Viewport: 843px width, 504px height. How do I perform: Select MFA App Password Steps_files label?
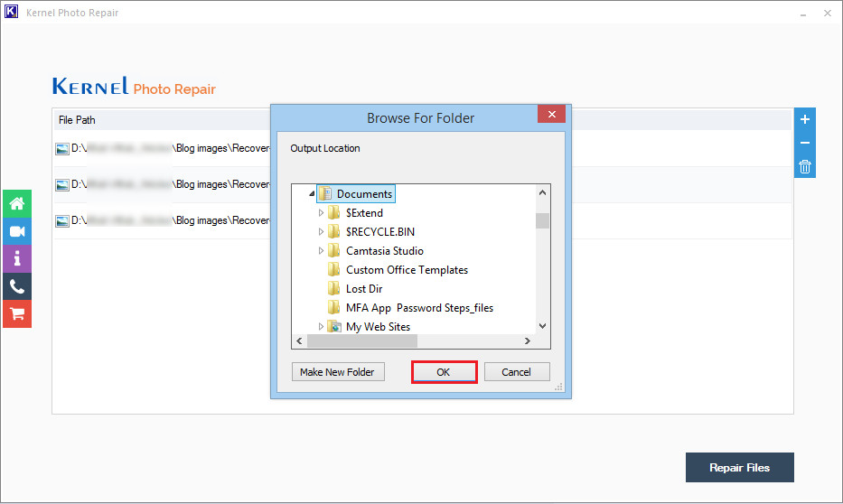point(419,308)
